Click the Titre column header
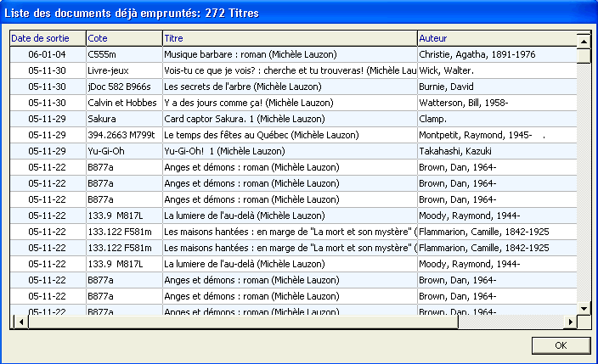 pyautogui.click(x=289, y=39)
